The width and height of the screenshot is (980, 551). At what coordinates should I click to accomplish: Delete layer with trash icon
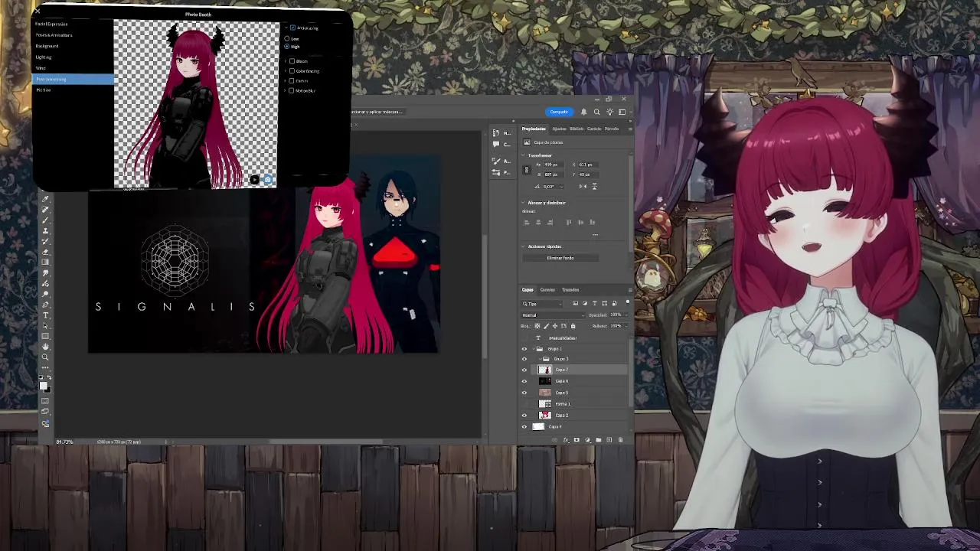[620, 440]
